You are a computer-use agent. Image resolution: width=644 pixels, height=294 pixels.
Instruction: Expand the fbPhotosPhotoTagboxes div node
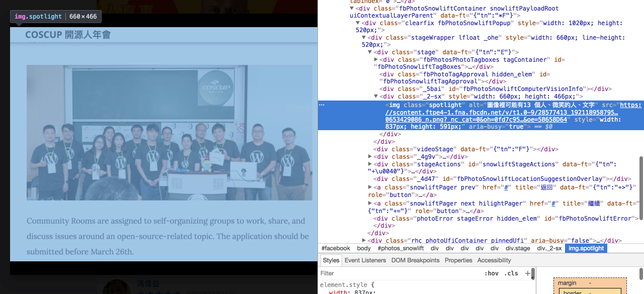(x=376, y=60)
